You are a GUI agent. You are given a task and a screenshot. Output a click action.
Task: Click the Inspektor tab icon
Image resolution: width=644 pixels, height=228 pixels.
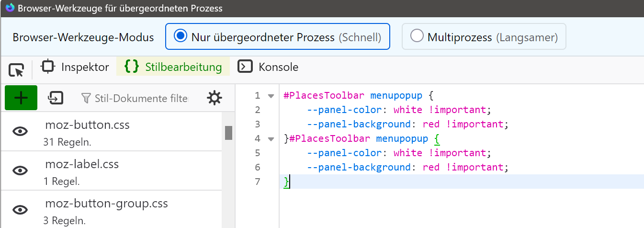coord(48,67)
